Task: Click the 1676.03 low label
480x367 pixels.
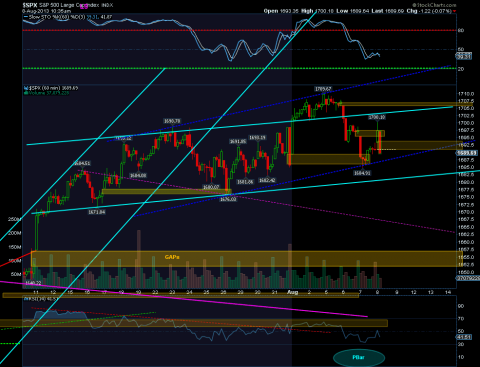Action: click(x=228, y=199)
